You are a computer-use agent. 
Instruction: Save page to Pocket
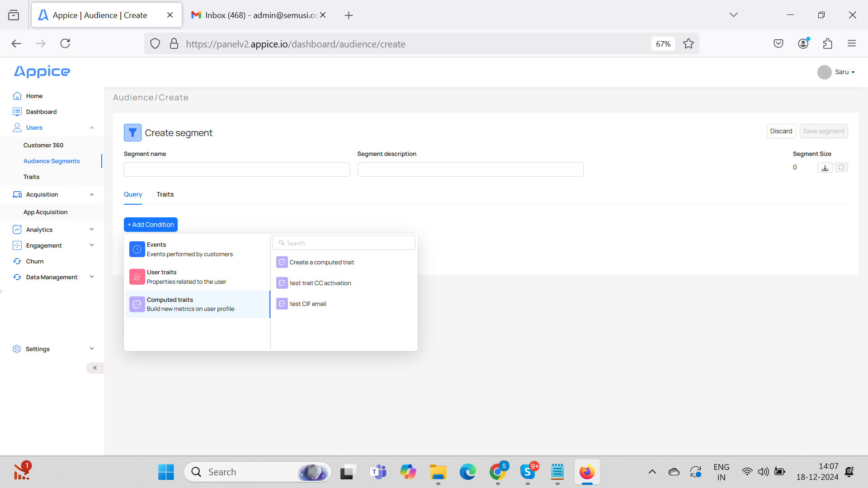click(778, 43)
